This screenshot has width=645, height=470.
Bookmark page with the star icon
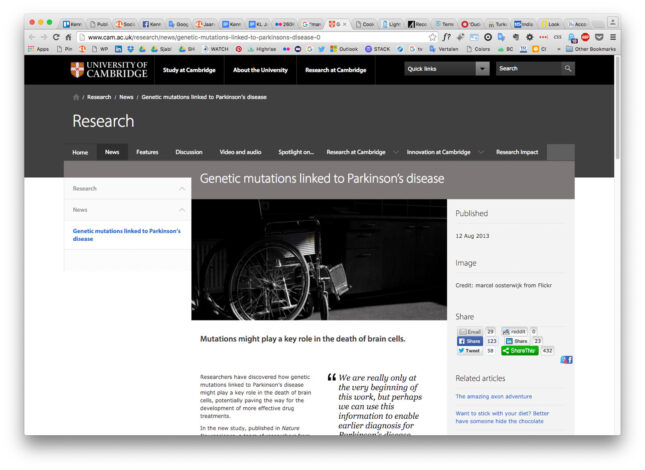coord(432,37)
